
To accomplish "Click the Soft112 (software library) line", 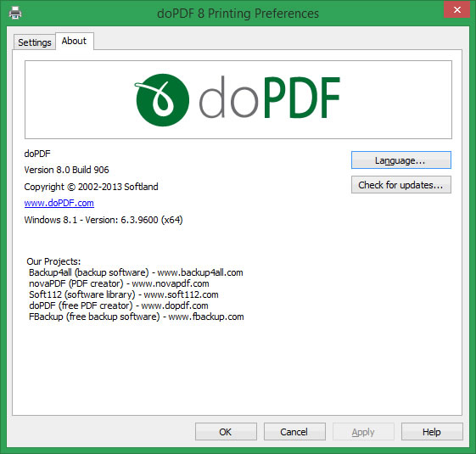I will pos(124,294).
